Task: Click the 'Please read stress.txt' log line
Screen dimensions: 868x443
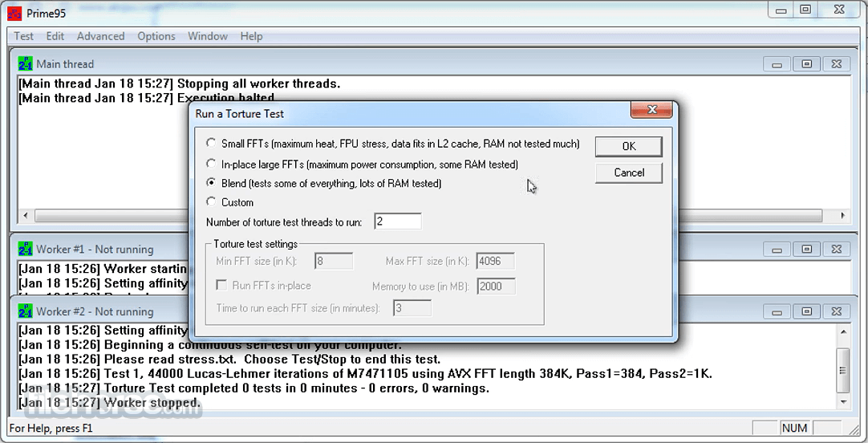Action: click(229, 360)
